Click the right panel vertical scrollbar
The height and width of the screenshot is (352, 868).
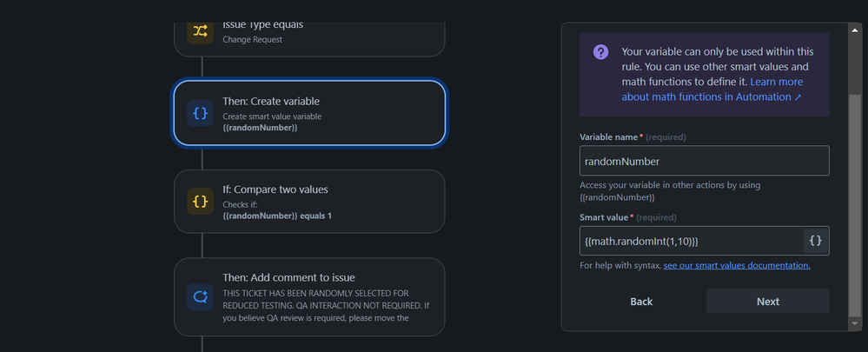(853, 174)
